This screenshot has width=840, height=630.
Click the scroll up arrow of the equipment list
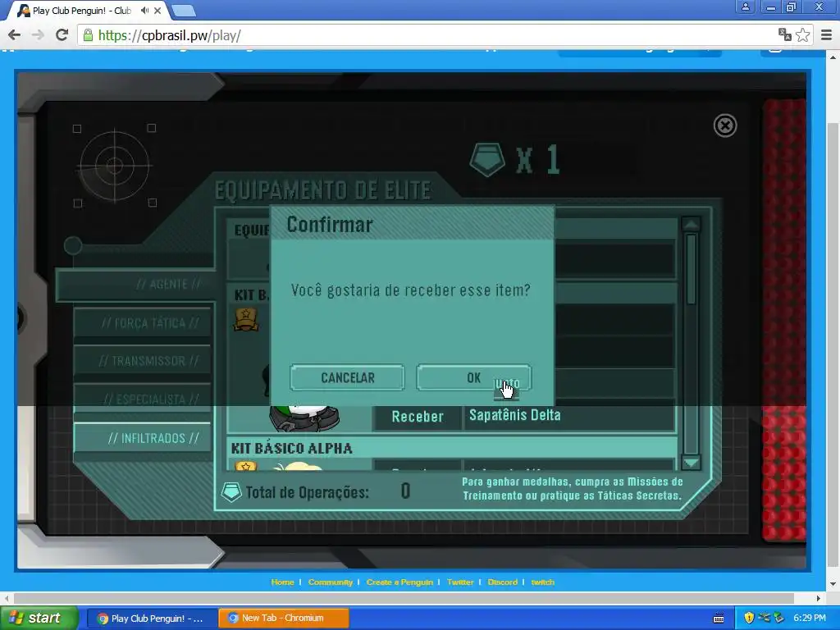pos(691,224)
